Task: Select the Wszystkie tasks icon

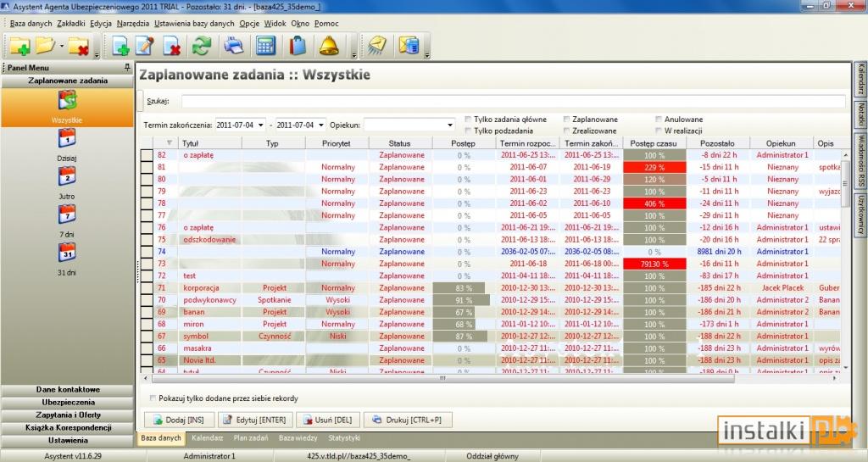Action: pyautogui.click(x=67, y=101)
